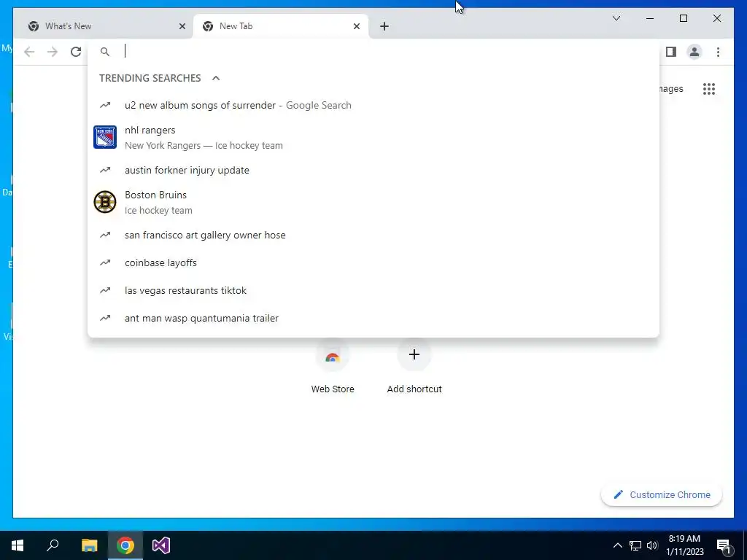Close the New Tab tab
The height and width of the screenshot is (560, 747).
356,26
